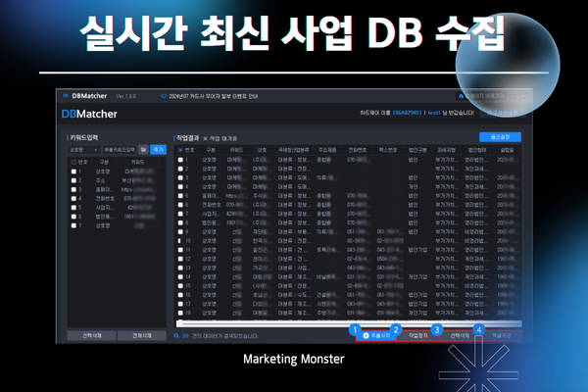Focus the 추출키워드입력 input field
Image resolution: width=588 pixels, height=392 pixels.
click(x=120, y=150)
